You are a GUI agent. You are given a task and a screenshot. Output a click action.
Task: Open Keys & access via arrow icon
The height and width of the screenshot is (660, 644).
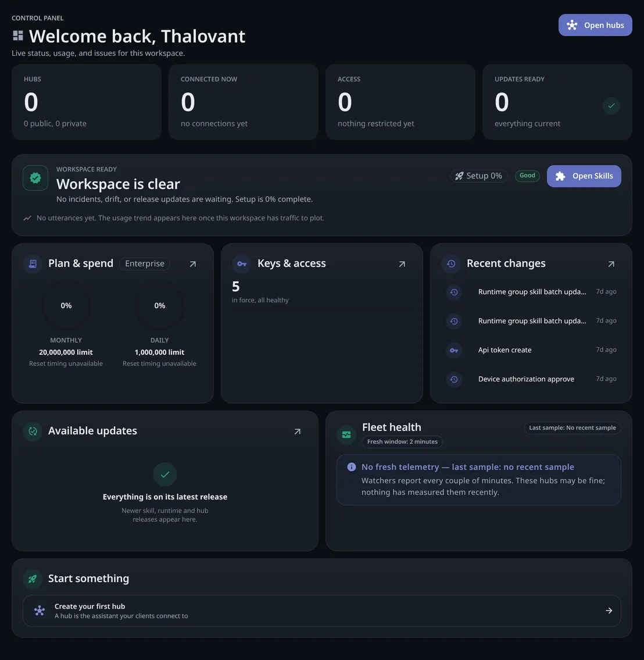(402, 264)
